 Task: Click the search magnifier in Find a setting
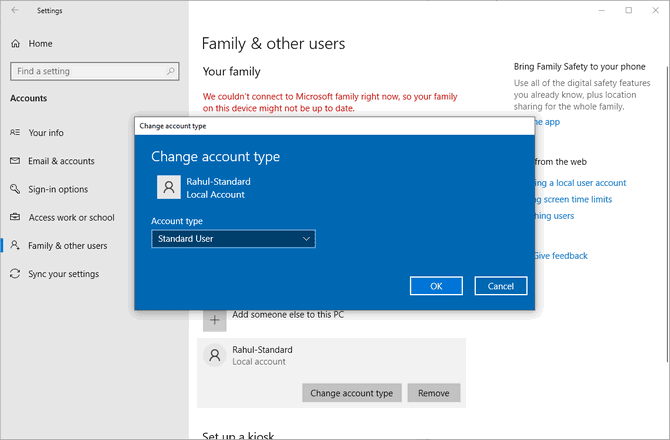[x=171, y=72]
